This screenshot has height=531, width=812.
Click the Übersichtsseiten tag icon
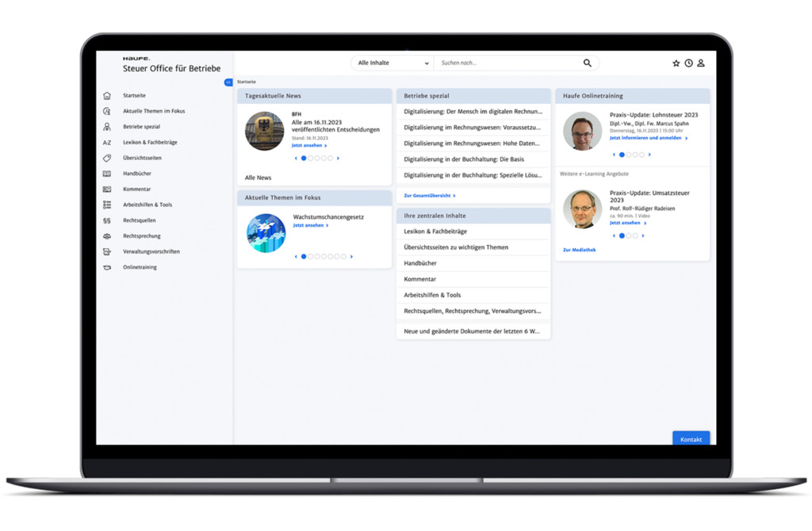coord(107,158)
